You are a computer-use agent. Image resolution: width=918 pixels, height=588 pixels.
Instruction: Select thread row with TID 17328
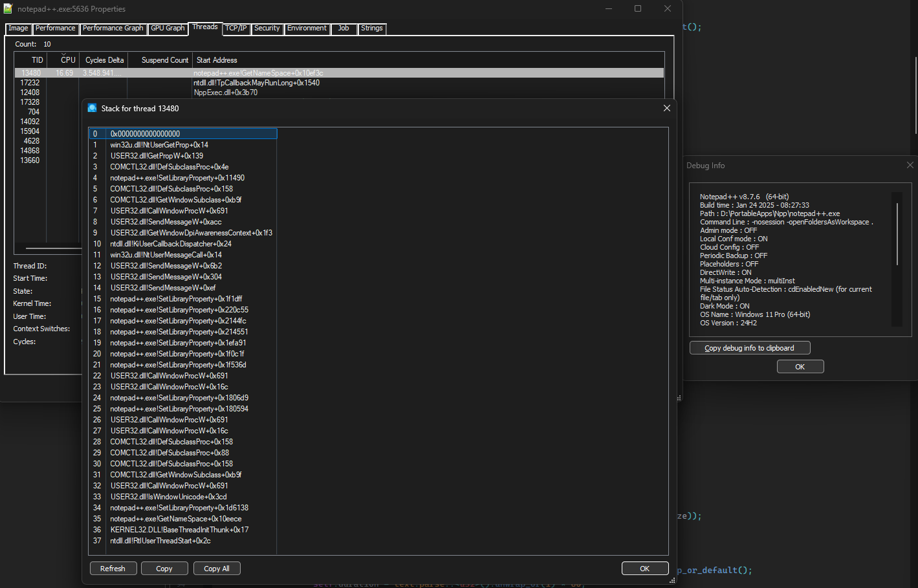[x=30, y=102]
